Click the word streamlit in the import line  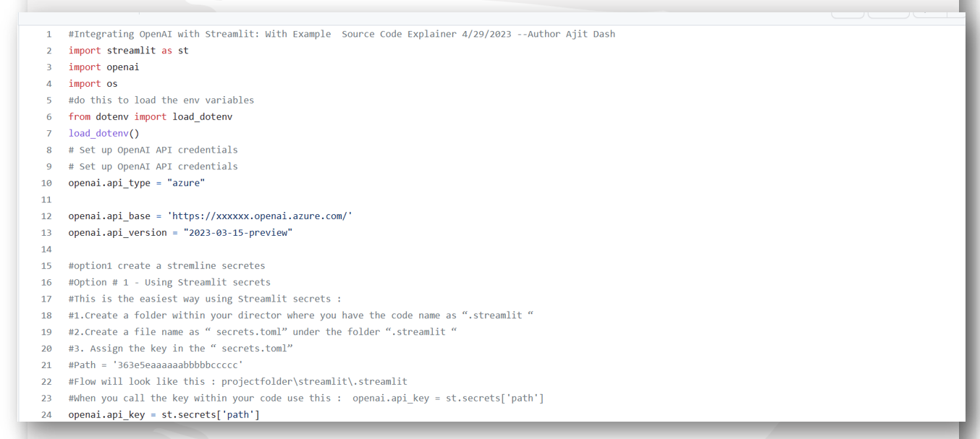click(131, 51)
